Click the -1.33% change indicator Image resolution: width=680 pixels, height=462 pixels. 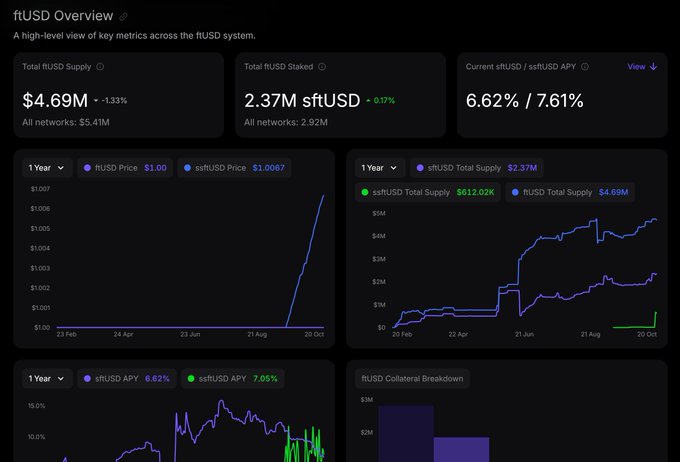coord(111,101)
